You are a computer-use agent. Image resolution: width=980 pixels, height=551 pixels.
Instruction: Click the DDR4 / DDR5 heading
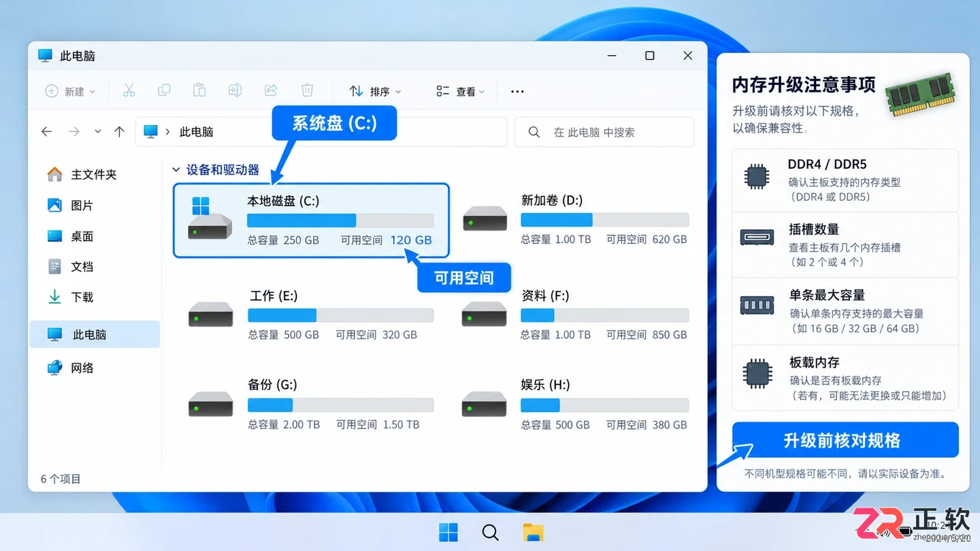[x=827, y=165]
